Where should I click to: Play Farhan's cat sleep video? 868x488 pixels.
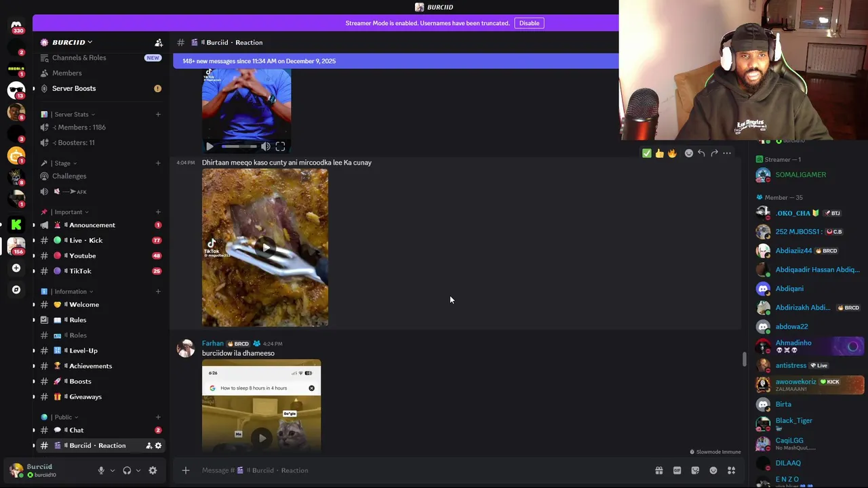coord(262,438)
